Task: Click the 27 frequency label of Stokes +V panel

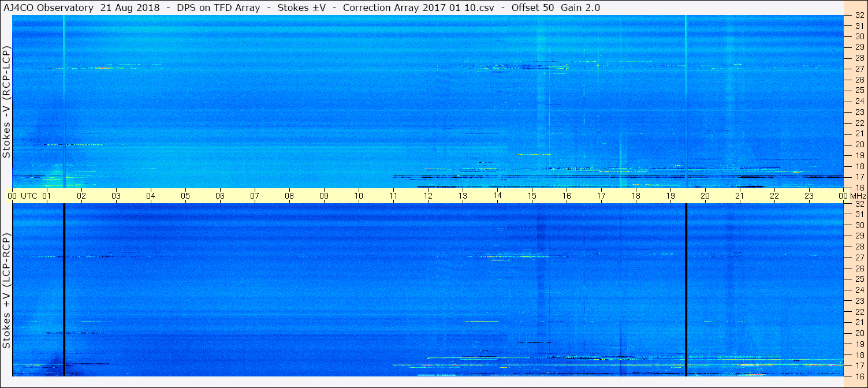Action: (859, 258)
